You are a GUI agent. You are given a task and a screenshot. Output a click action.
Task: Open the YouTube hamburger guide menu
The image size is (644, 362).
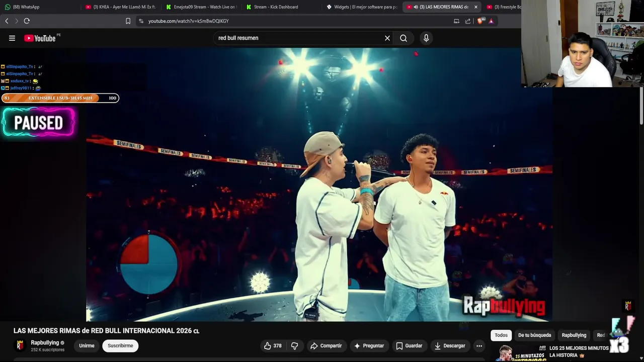point(12,38)
